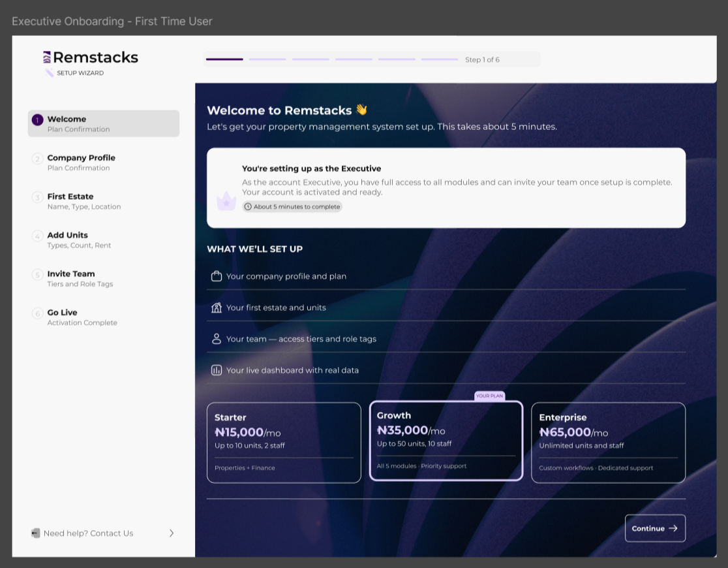Click Your team access tiers text

(x=301, y=339)
